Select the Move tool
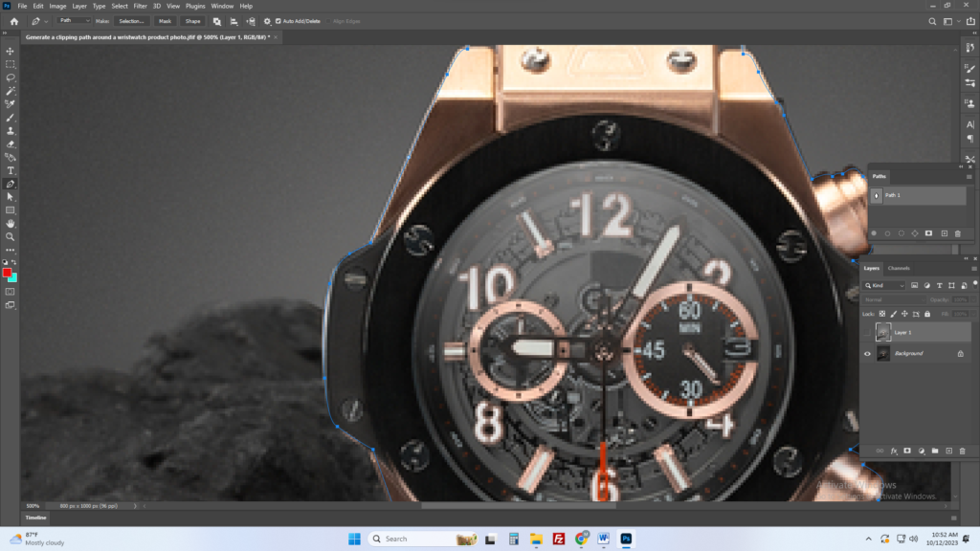Screen dimensions: 980x551 coord(11,51)
